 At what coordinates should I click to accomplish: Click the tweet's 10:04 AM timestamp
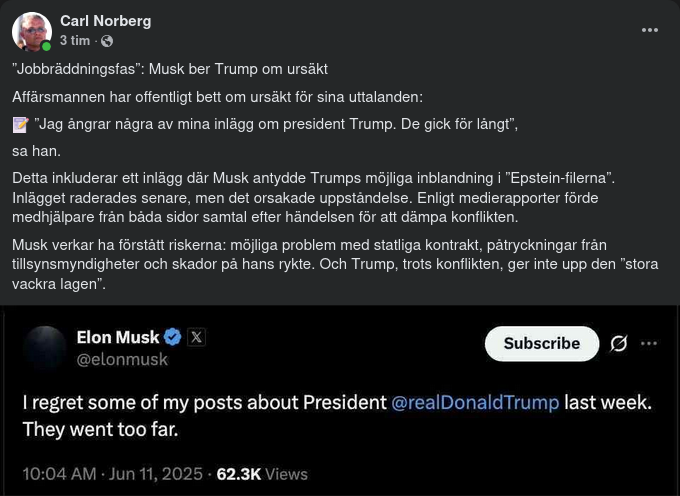coord(59,474)
